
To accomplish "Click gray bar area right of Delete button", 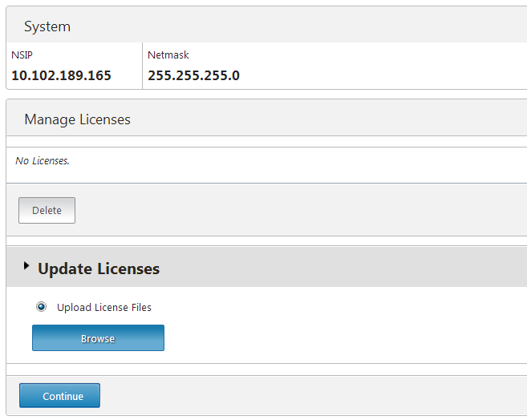I will (x=305, y=211).
